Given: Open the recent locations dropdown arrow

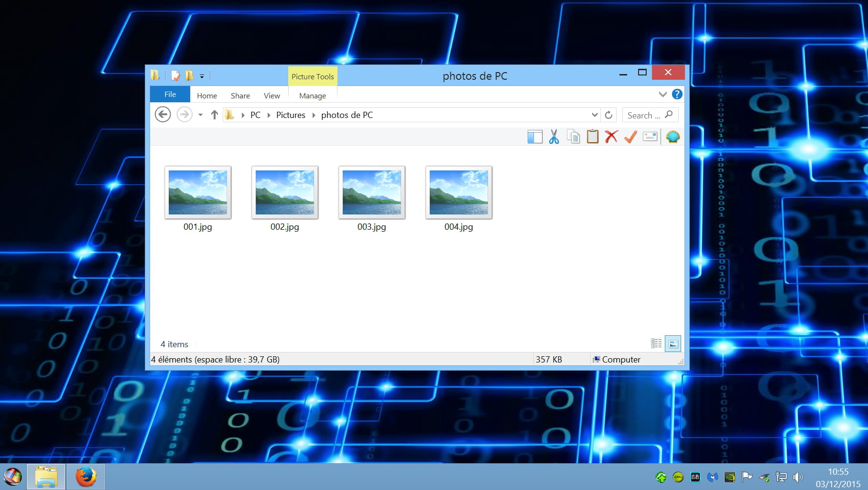Looking at the screenshot, I should (200, 115).
